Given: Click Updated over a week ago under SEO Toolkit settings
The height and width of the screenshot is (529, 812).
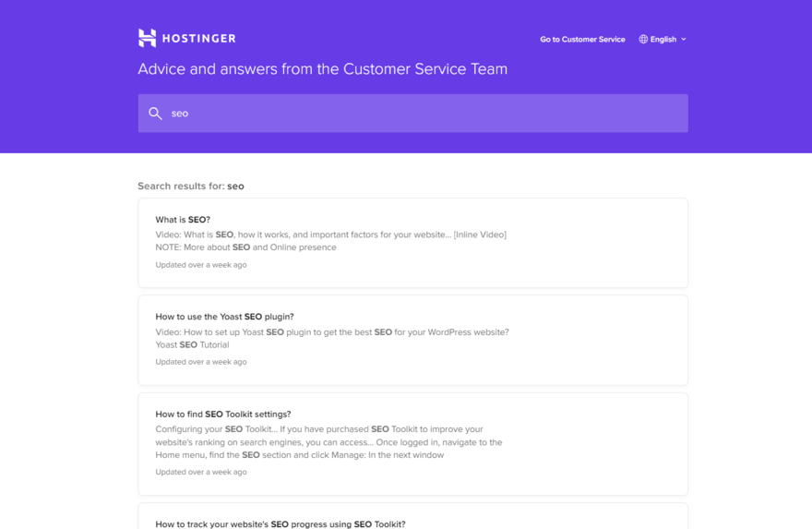Looking at the screenshot, I should [x=201, y=472].
